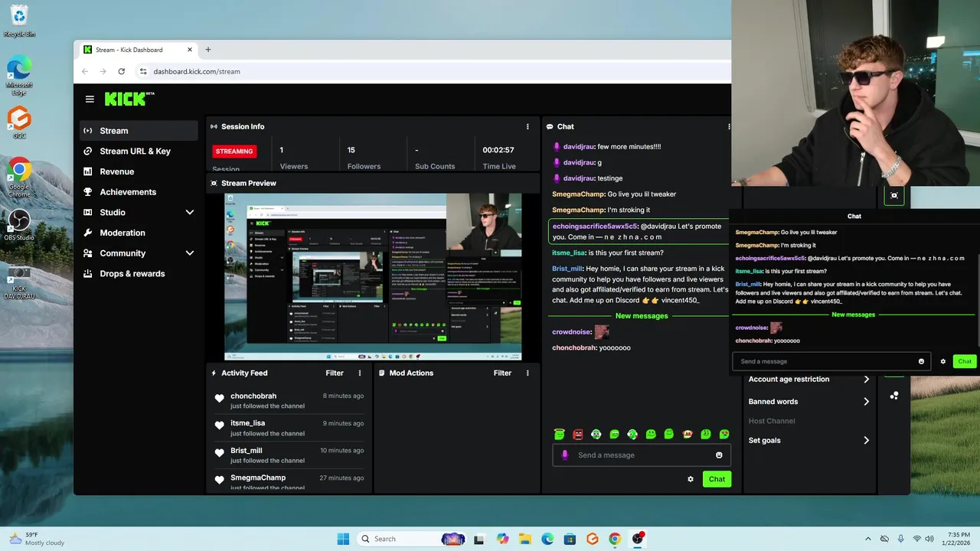Open Windows Start menu

[343, 539]
